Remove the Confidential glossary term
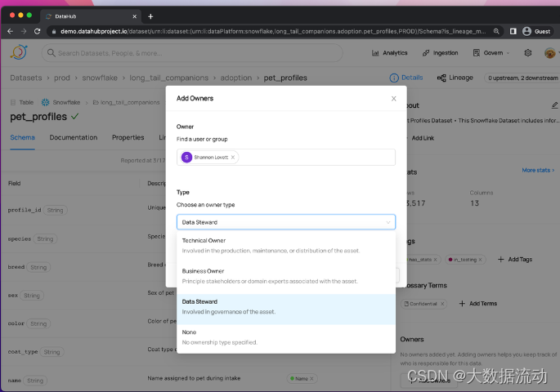 442,304
